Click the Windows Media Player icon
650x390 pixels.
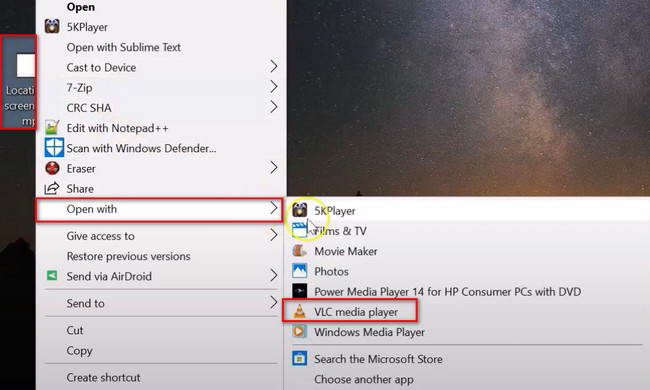(x=299, y=332)
